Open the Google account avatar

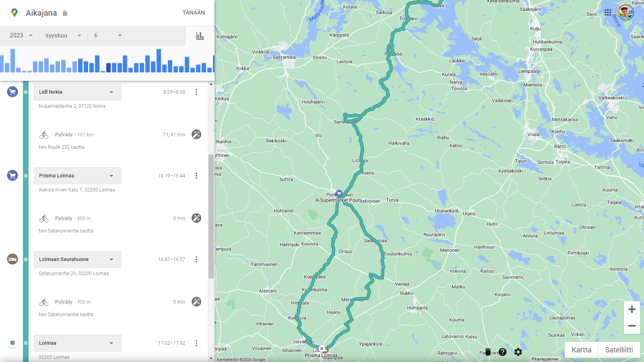(x=625, y=13)
